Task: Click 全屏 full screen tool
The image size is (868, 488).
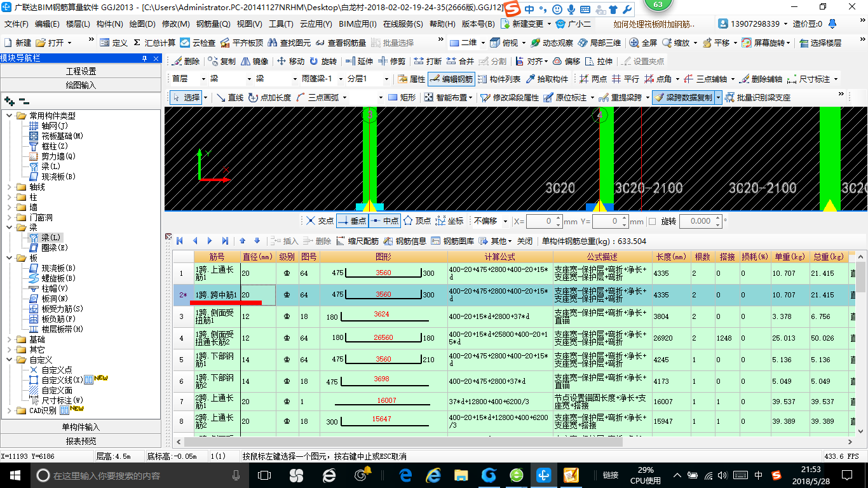Action: (643, 43)
